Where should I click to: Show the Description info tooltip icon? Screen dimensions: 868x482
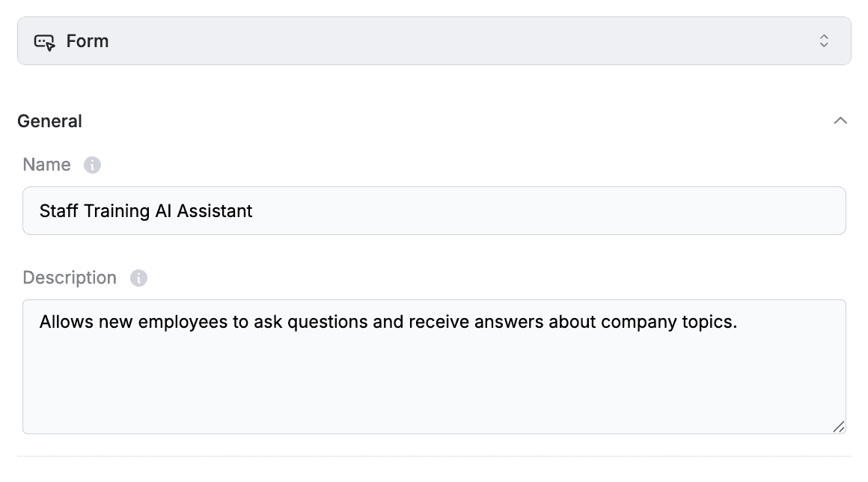point(138,278)
